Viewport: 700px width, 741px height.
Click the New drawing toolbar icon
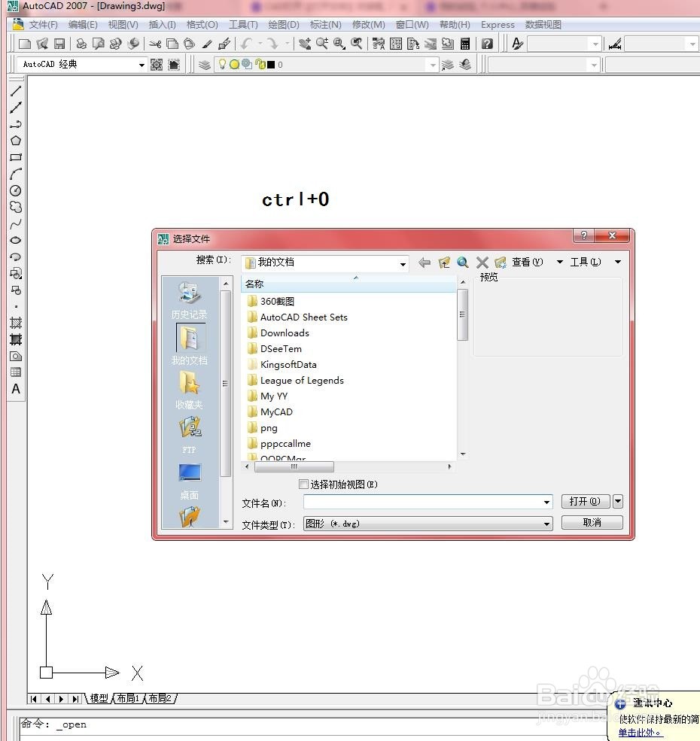(25, 44)
